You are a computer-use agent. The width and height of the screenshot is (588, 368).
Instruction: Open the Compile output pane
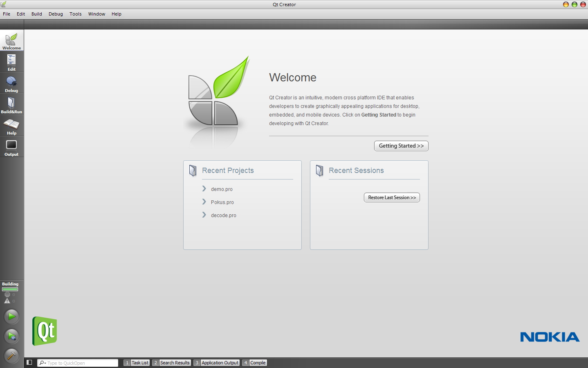[x=254, y=363]
